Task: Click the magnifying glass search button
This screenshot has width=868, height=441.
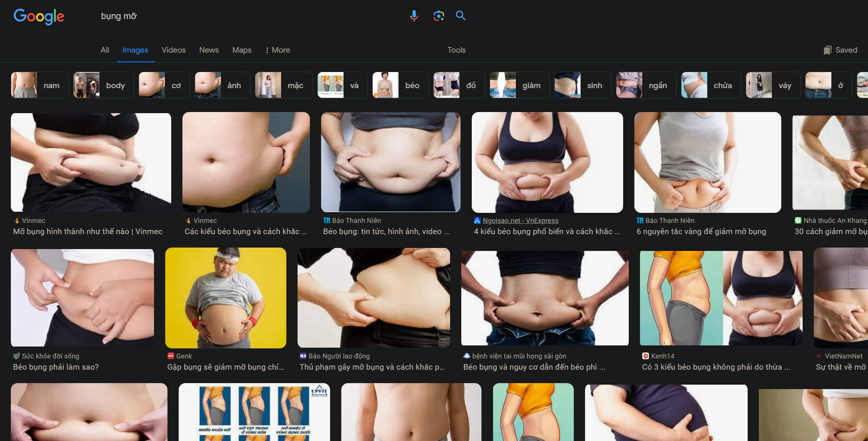Action: (x=461, y=16)
